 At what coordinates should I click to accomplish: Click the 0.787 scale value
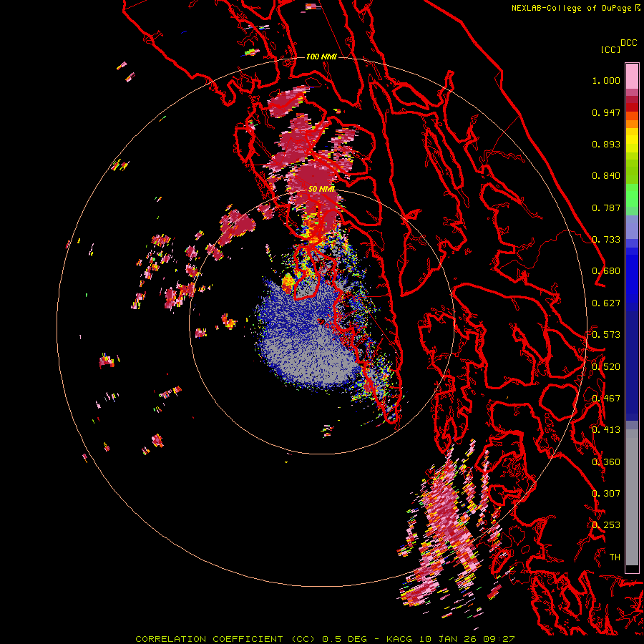[x=606, y=208]
